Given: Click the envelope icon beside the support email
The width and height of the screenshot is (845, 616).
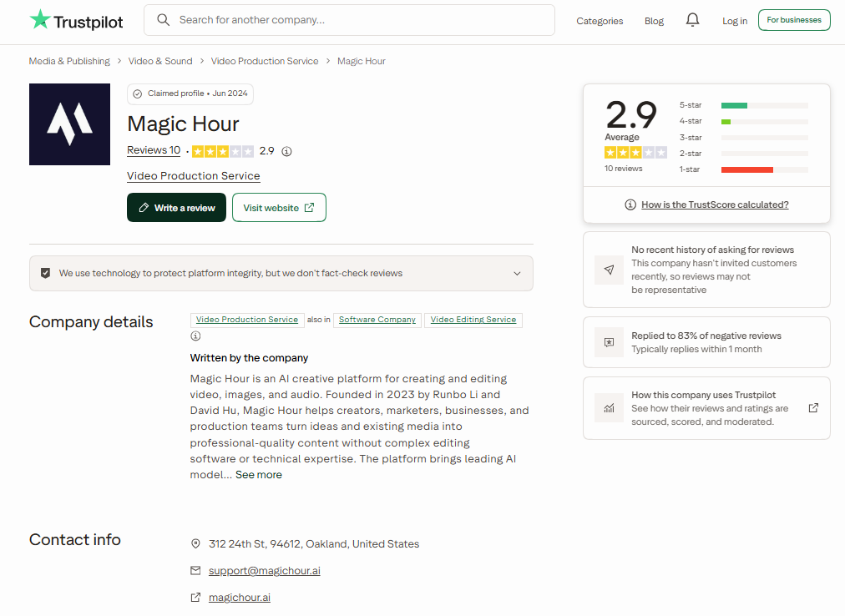Looking at the screenshot, I should 195,570.
